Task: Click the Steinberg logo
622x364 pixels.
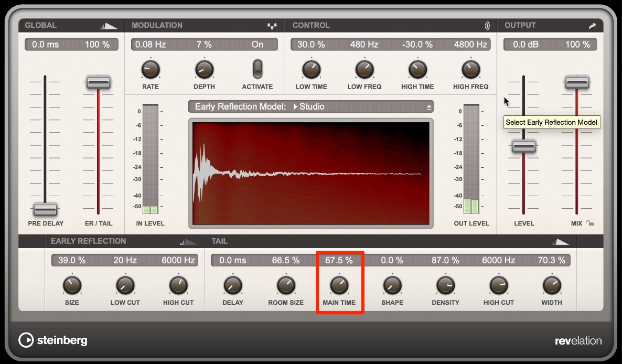Action: [53, 340]
